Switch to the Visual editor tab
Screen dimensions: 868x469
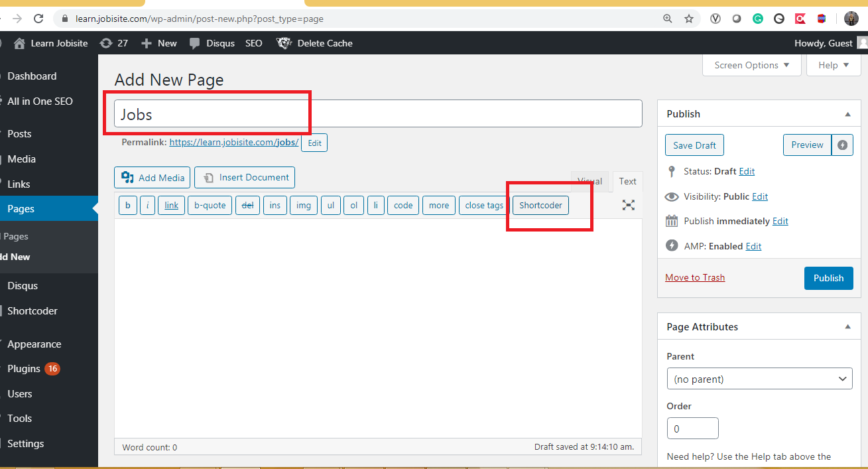coord(589,181)
